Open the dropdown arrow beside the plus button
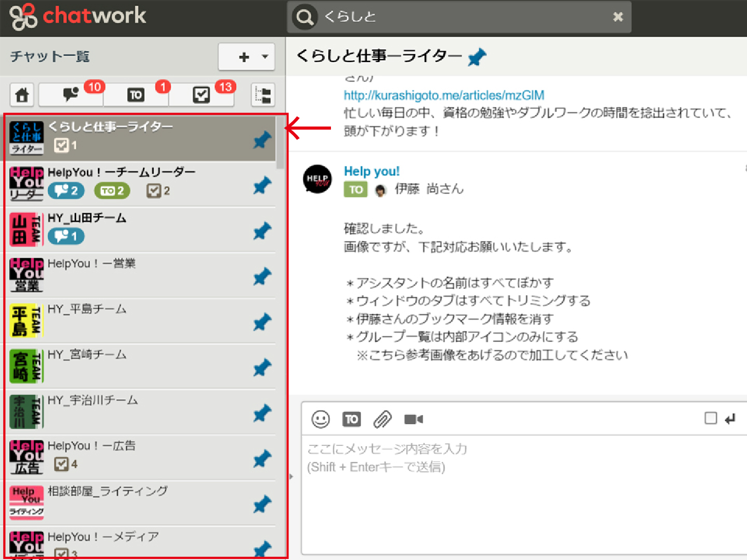 click(x=265, y=57)
